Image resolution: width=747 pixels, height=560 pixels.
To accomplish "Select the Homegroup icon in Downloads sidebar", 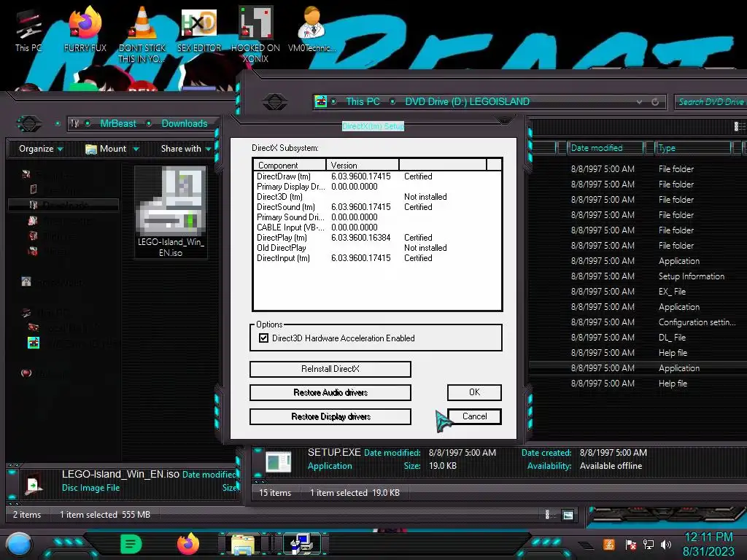I will tap(26, 282).
